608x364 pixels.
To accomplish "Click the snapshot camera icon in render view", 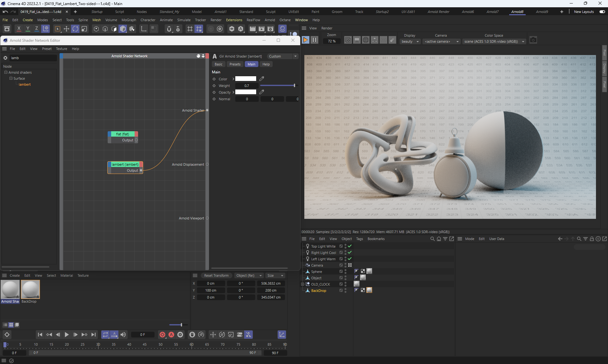I will (x=533, y=40).
